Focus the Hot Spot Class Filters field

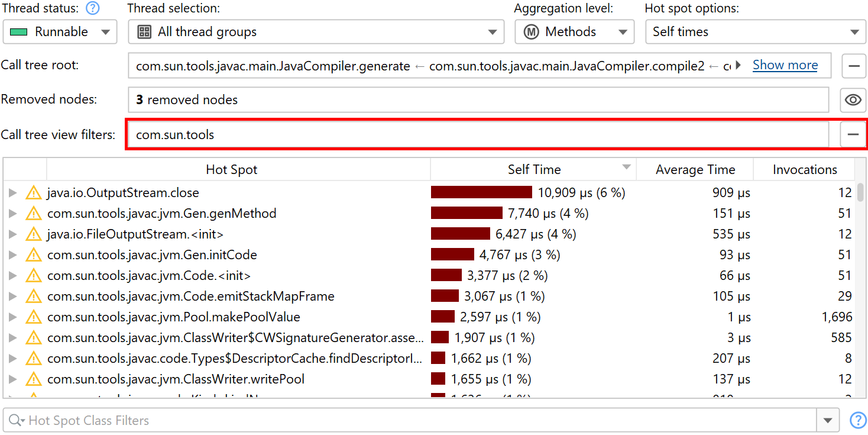tap(414, 421)
